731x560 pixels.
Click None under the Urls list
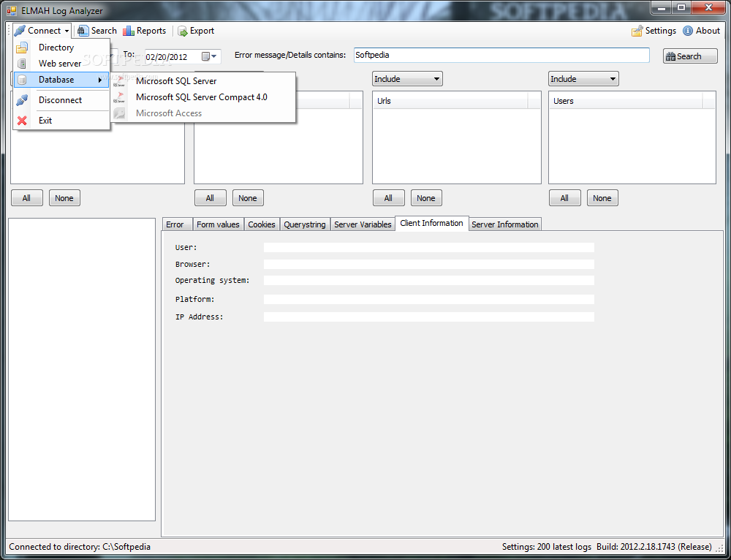pos(426,198)
